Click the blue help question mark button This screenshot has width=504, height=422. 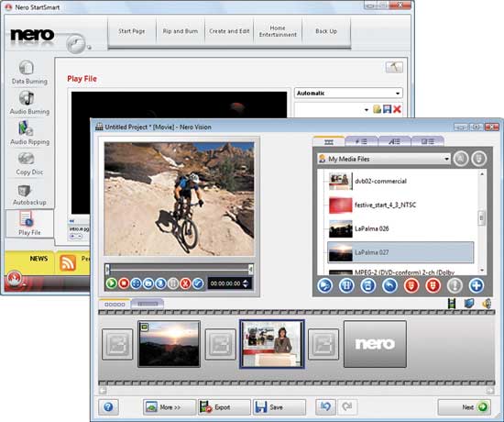(x=108, y=407)
